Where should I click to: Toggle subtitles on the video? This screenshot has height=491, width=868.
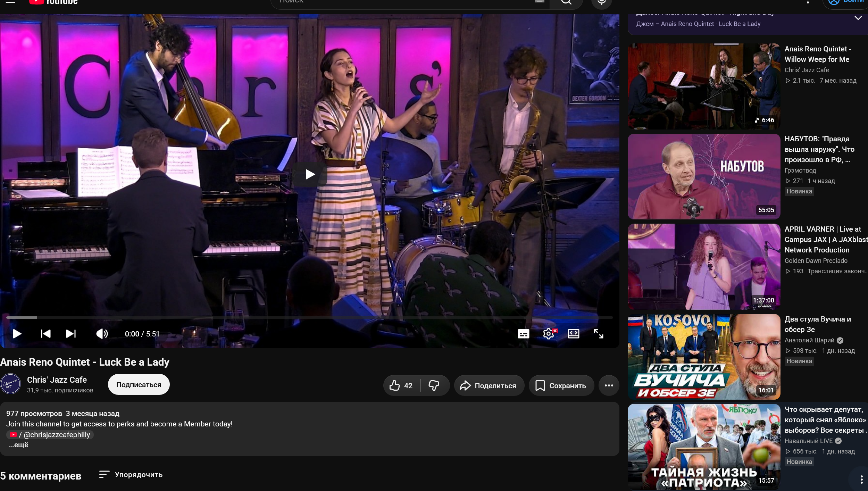(x=524, y=334)
